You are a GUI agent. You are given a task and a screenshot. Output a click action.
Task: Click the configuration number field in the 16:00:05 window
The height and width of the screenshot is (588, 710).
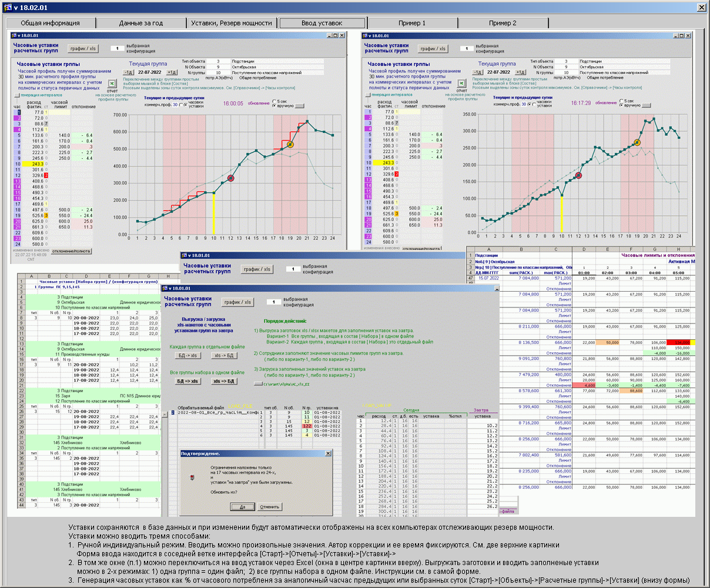[x=118, y=49]
